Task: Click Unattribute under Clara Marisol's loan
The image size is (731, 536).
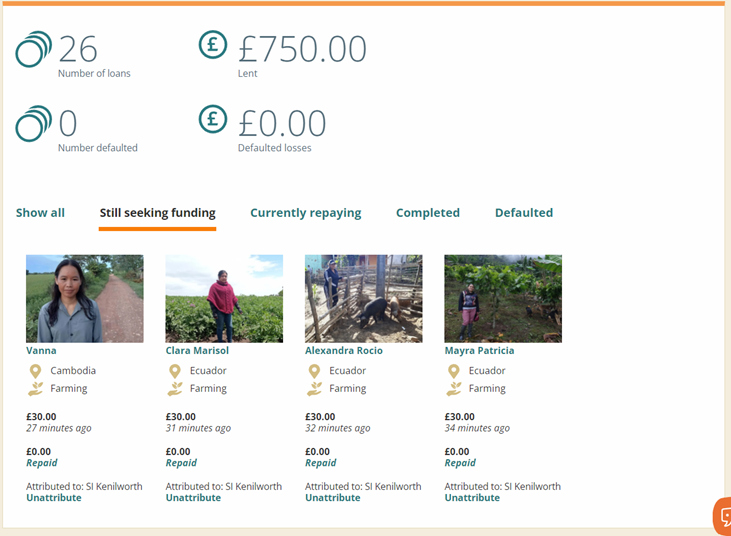Action: 193,498
